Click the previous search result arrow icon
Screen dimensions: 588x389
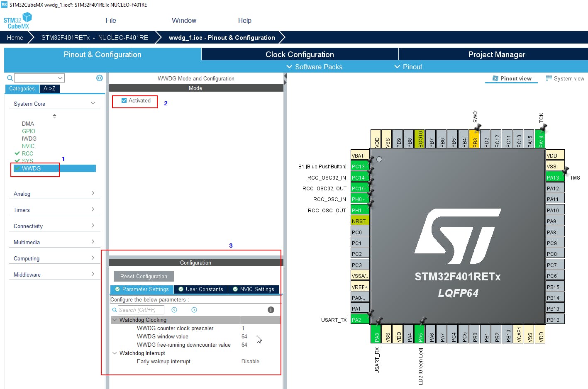174,310
